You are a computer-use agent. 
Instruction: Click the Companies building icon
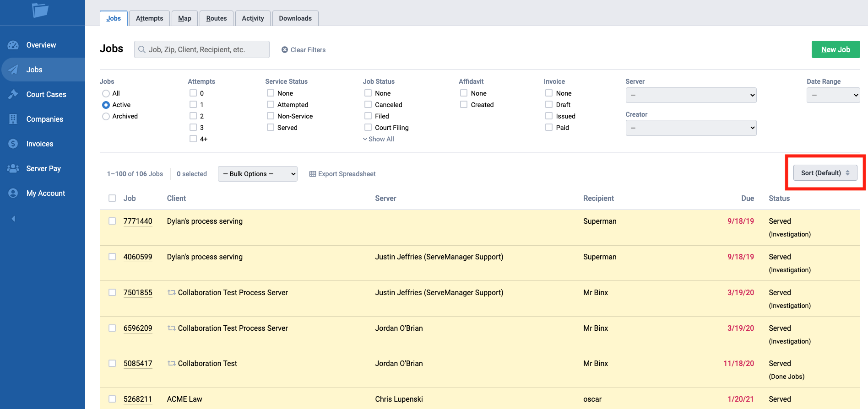(x=13, y=119)
